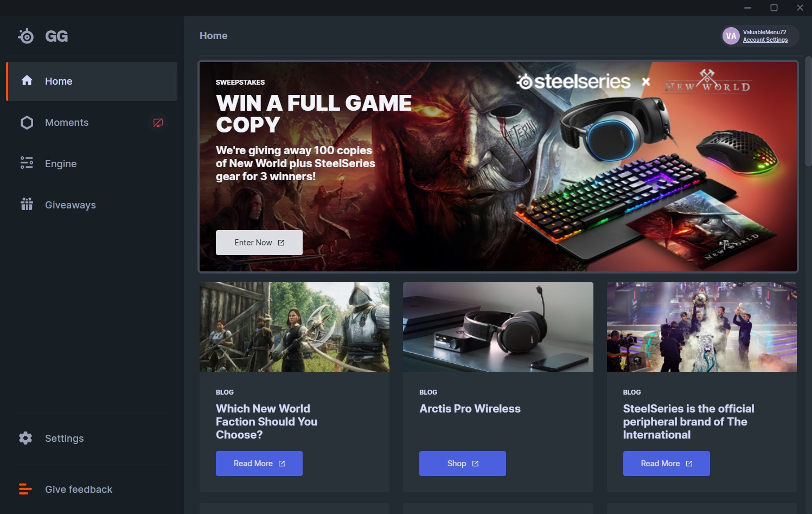This screenshot has width=812, height=514.
Task: Click the Giveaways gift icon
Action: click(x=27, y=204)
